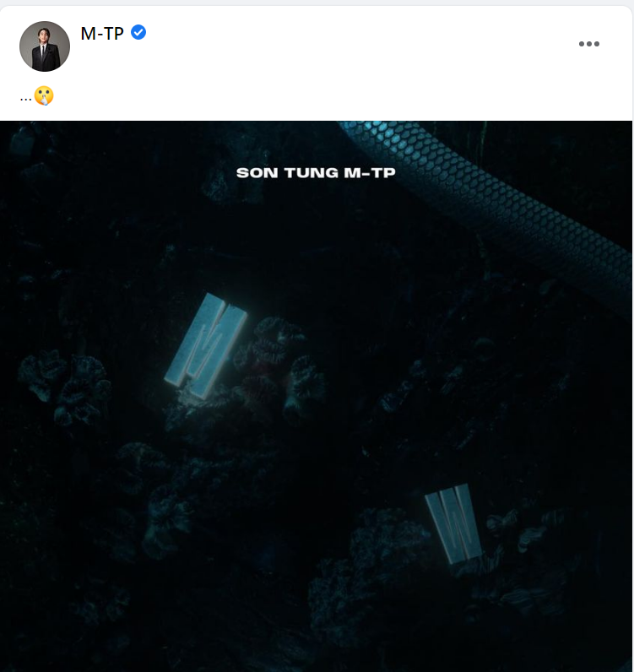
Task: Click the ellipsis caption text before the emoji
Action: [x=25, y=99]
